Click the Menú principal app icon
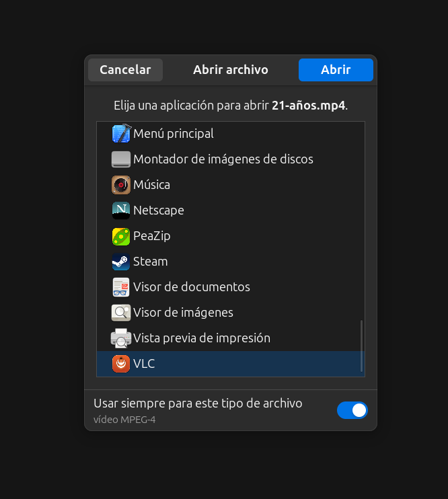The height and width of the screenshot is (499, 448). pyautogui.click(x=121, y=134)
